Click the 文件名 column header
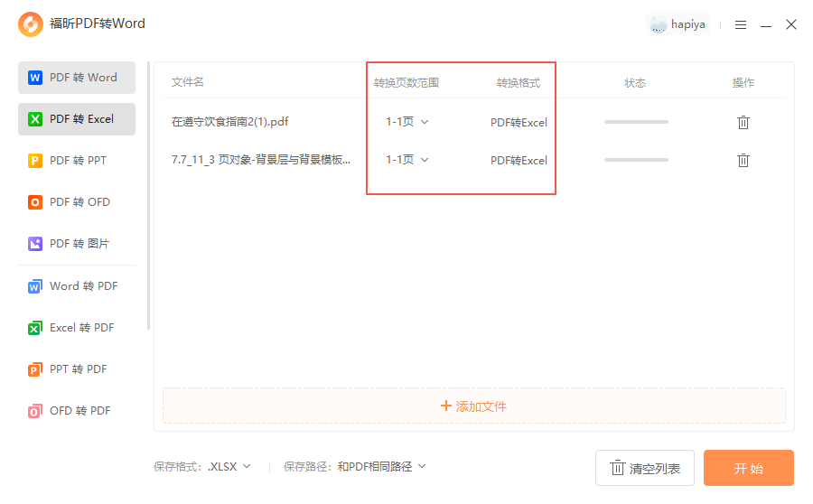Image resolution: width=813 pixels, height=504 pixels. (x=188, y=82)
